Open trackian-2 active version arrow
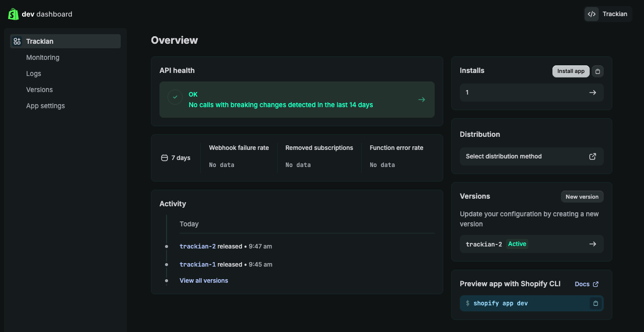The width and height of the screenshot is (644, 332). coord(593,244)
